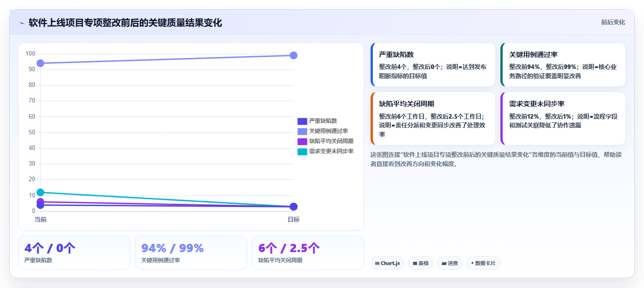Click the header title 软件上线项目专项整改前后的关键质量结果变化
Screen dimensions: 644x288
pyautogui.click(x=125, y=23)
